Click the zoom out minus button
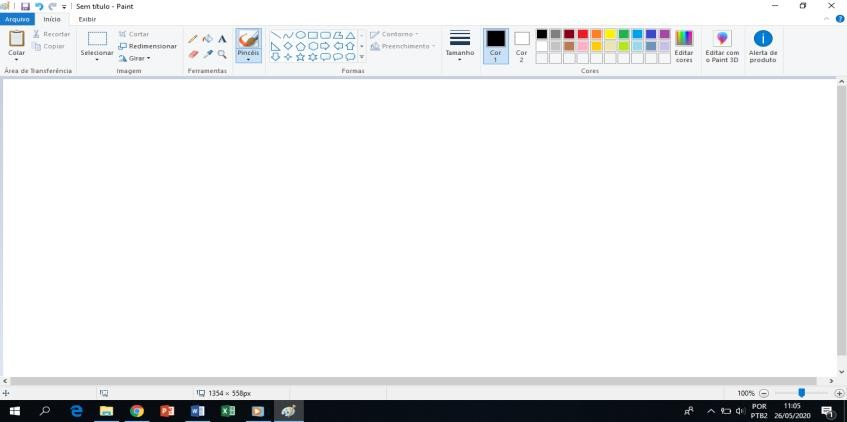The width and height of the screenshot is (847, 422). pos(764,393)
